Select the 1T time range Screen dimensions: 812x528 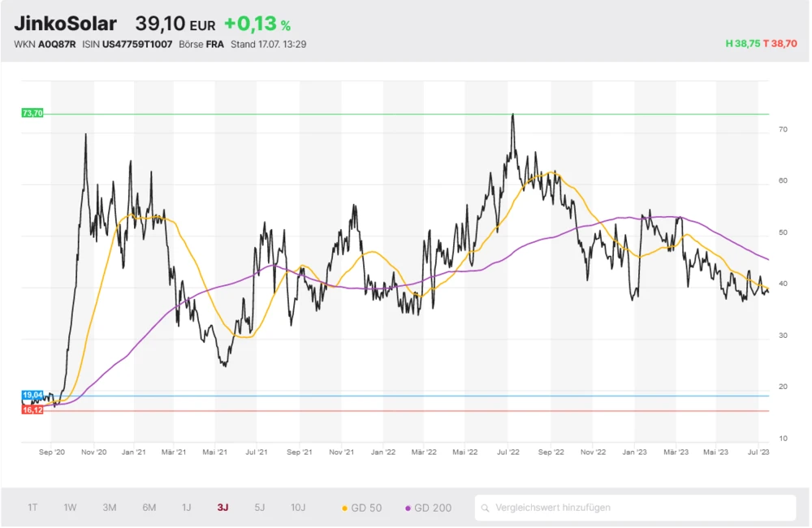pyautogui.click(x=32, y=508)
